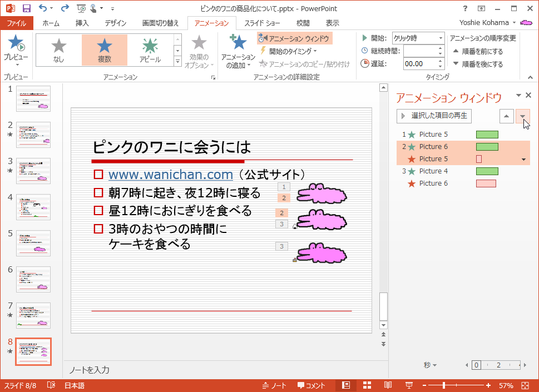Switch to the '表示' tab
539x392 pixels.
(333, 23)
